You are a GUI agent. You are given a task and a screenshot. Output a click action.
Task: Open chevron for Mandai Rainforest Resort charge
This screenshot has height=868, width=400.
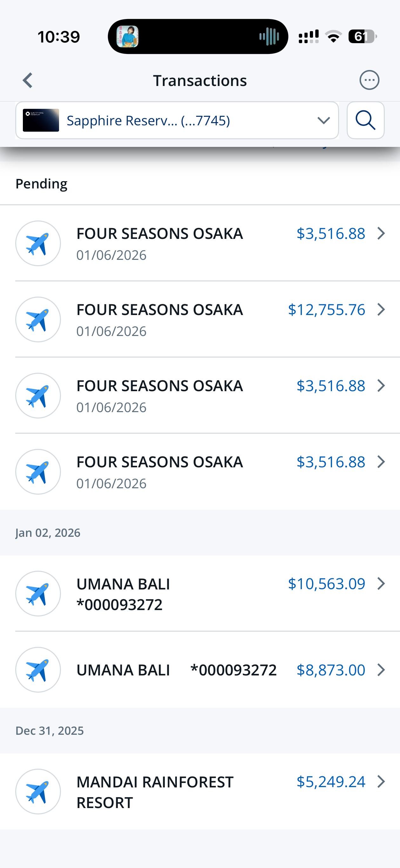tap(381, 781)
